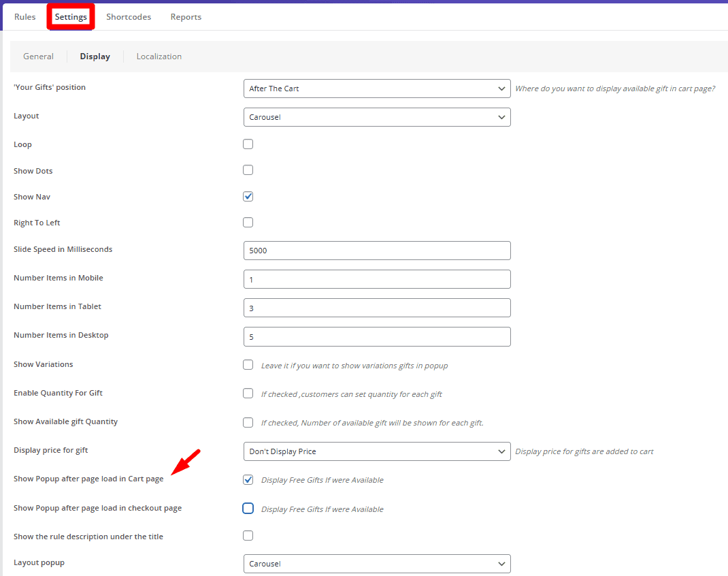
Task: Enable Right To Left display
Action: pos(248,222)
